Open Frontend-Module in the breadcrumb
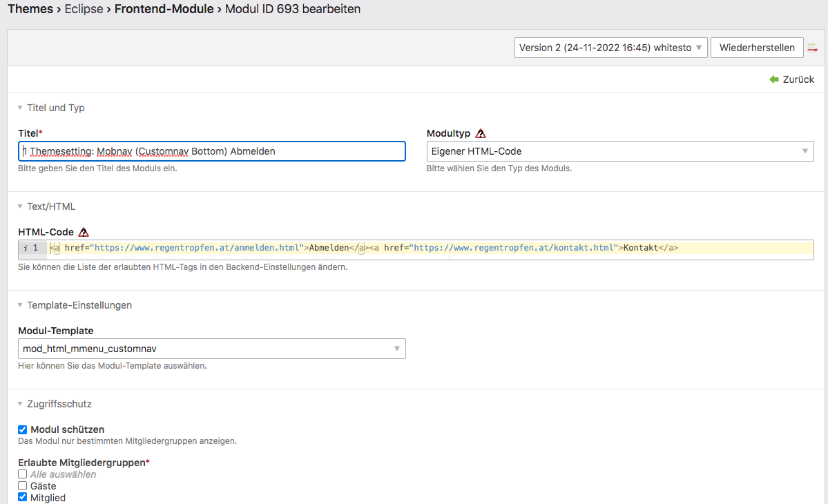The width and height of the screenshot is (828, 504). (164, 9)
